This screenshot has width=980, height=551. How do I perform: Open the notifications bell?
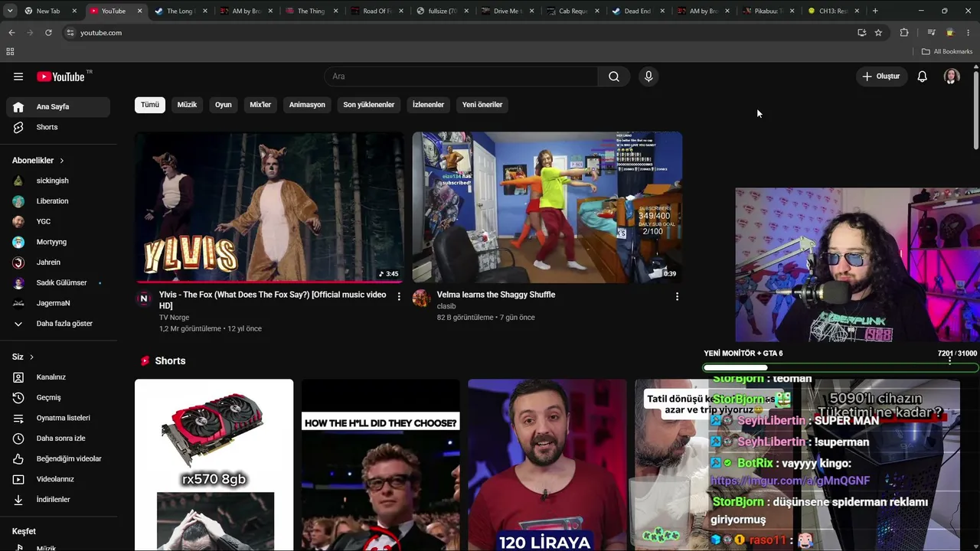click(923, 77)
